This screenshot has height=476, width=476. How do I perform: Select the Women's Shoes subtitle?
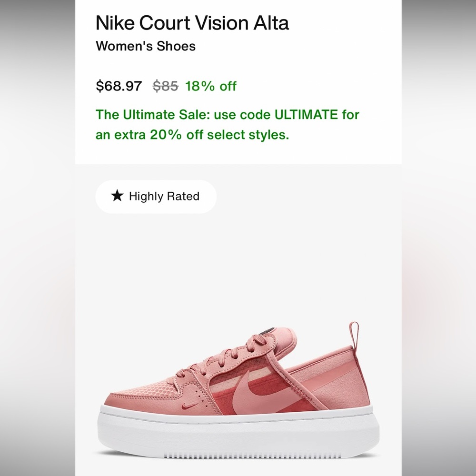tap(146, 46)
